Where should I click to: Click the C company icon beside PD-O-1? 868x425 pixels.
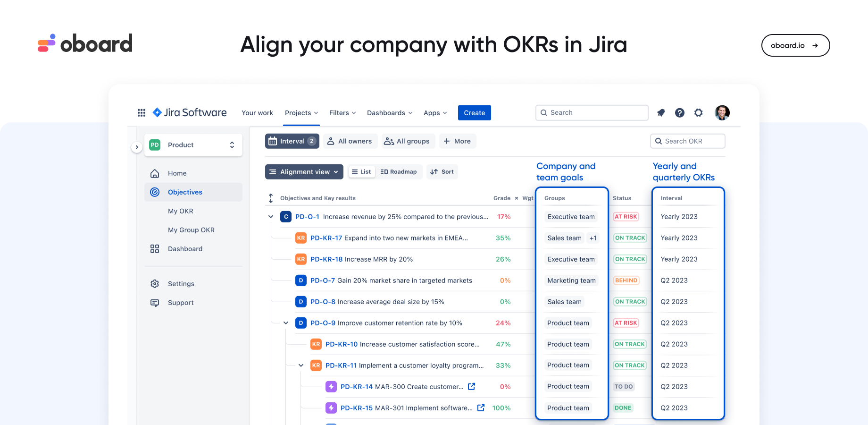point(286,217)
